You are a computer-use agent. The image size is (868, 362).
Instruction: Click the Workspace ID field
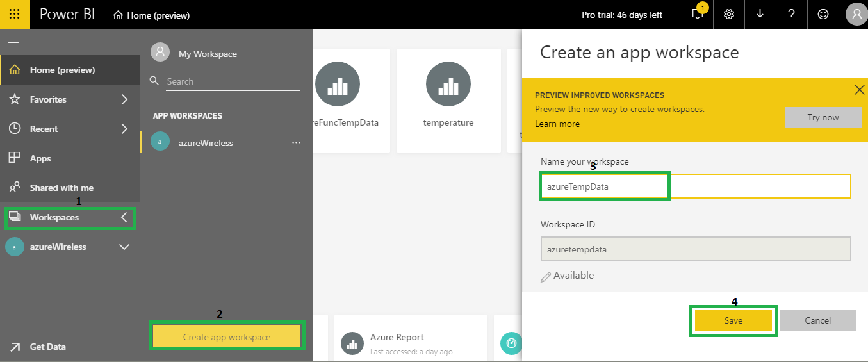coord(696,249)
